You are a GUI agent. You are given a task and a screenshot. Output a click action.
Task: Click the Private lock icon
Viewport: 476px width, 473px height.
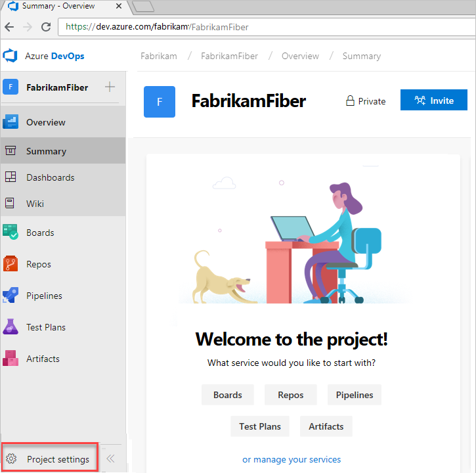[350, 101]
